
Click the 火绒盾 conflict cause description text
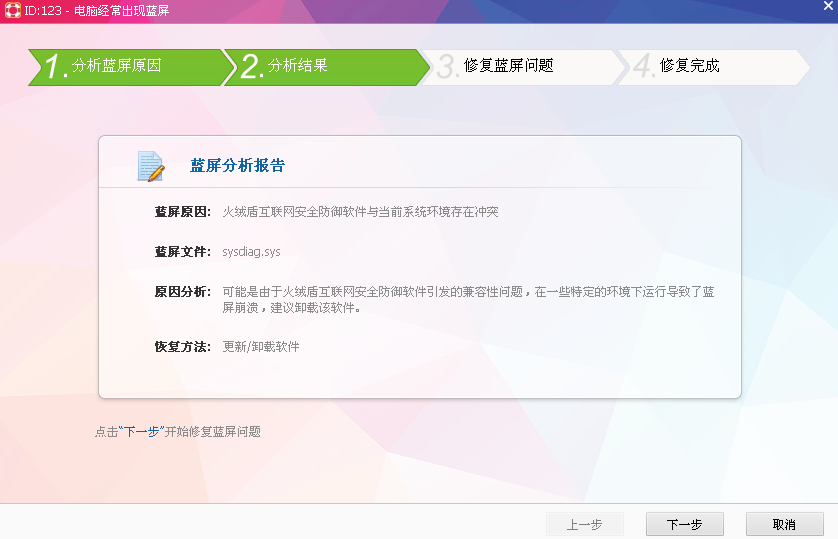tap(360, 212)
